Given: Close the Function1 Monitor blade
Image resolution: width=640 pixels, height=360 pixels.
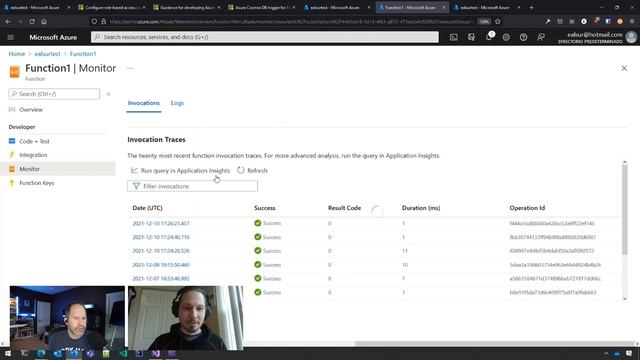Looking at the screenshot, I should 624,68.
